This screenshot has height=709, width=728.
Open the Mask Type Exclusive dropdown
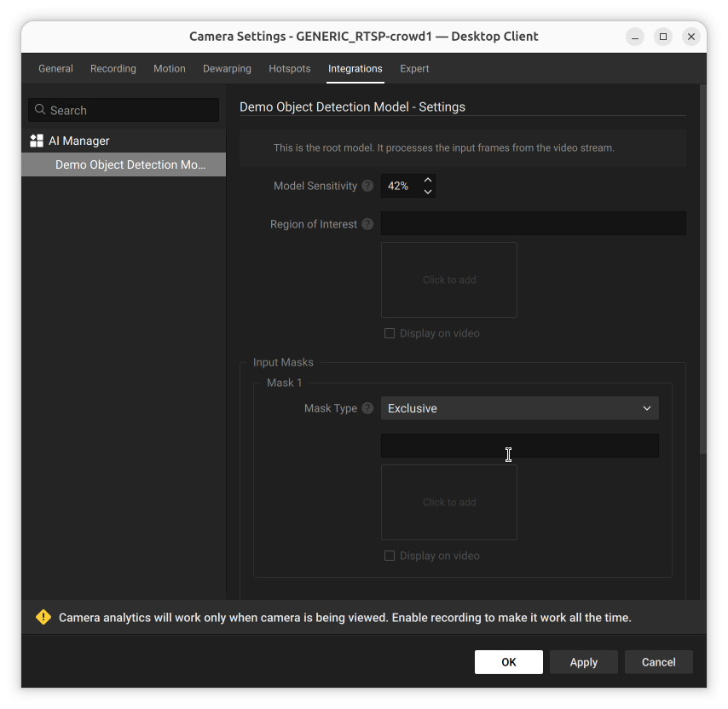519,408
